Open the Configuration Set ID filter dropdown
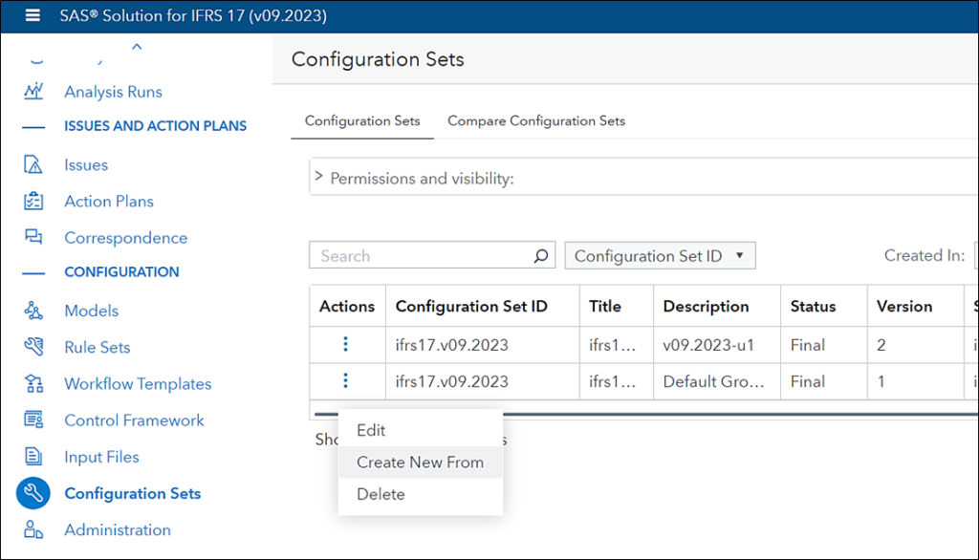Screen dimensions: 979x560 point(661,255)
